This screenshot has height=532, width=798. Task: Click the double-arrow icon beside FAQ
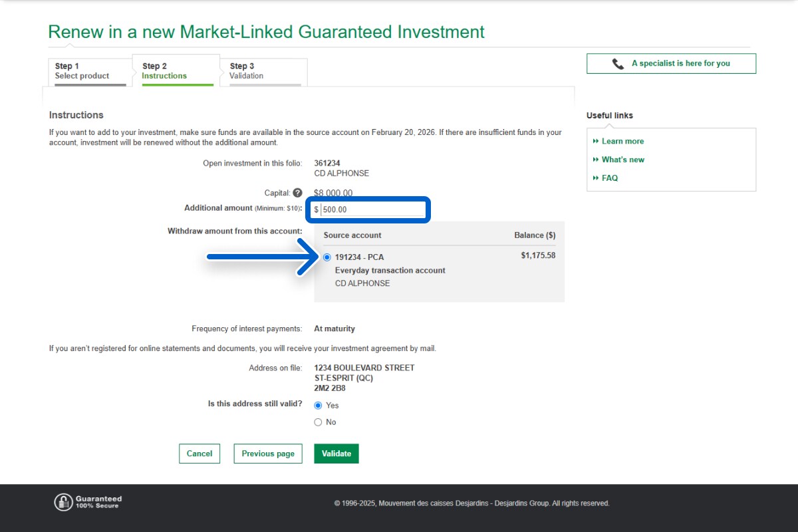click(x=596, y=178)
